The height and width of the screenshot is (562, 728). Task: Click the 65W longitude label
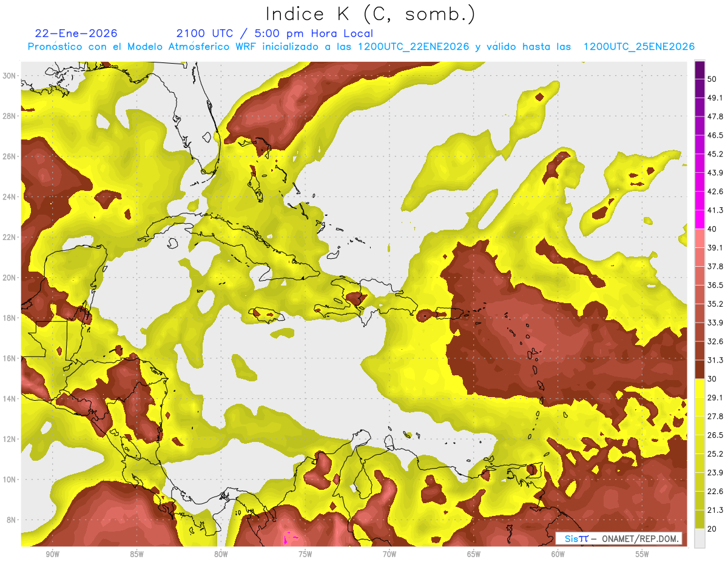[x=474, y=555]
